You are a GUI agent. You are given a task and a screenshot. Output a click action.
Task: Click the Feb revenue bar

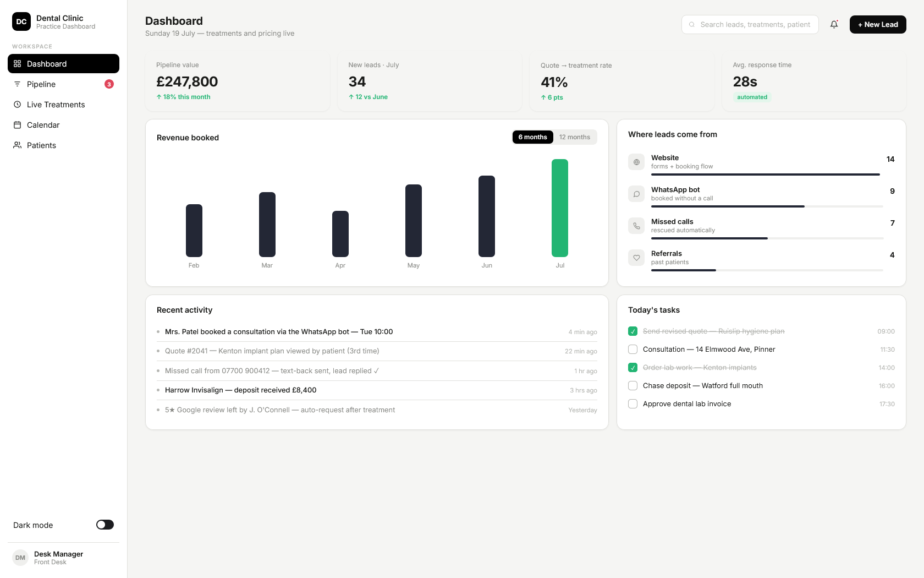tap(194, 231)
